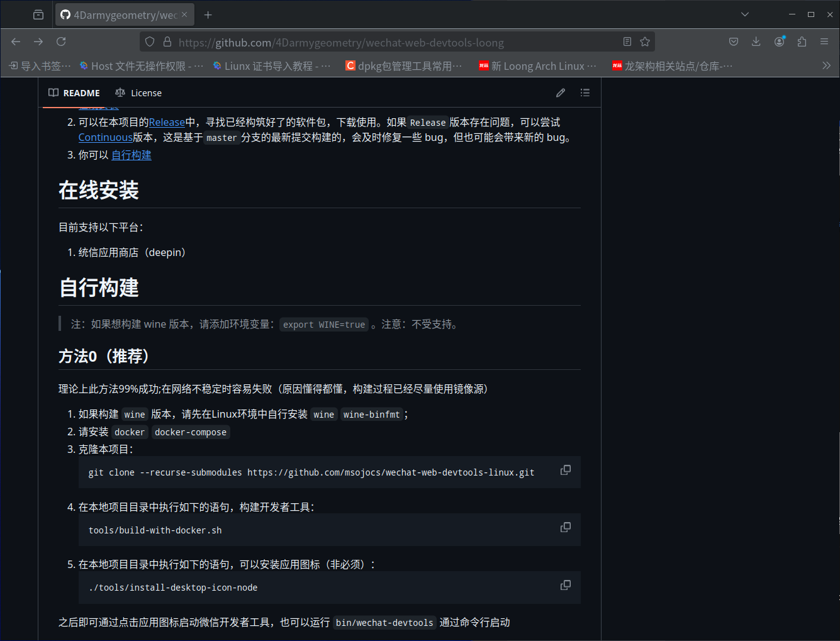Open a new browser tab
This screenshot has width=840, height=641.
(x=208, y=14)
